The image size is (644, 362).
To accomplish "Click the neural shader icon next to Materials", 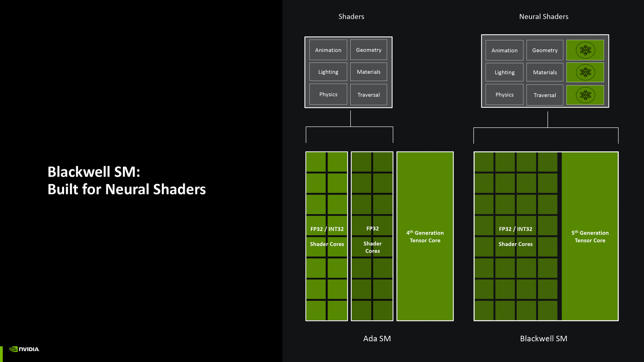I will coord(585,72).
